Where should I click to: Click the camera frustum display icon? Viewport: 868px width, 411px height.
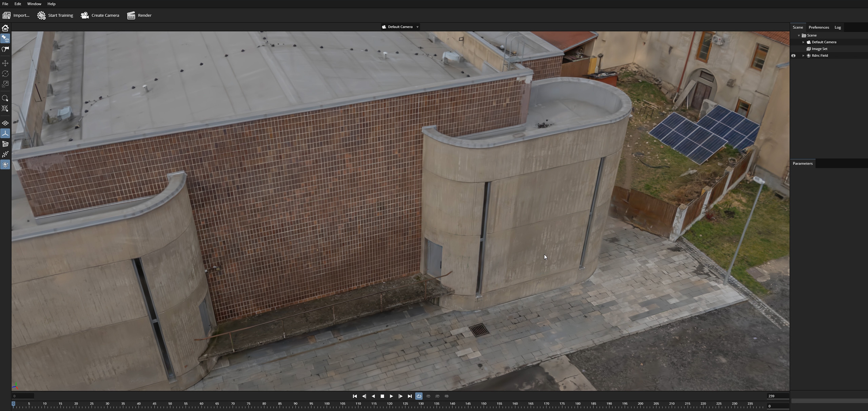[x=5, y=144]
